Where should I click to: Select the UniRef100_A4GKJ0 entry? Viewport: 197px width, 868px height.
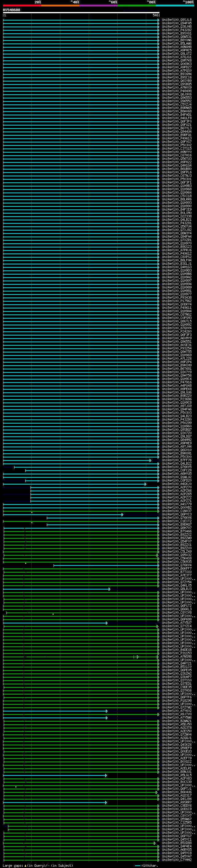[176, 484]
